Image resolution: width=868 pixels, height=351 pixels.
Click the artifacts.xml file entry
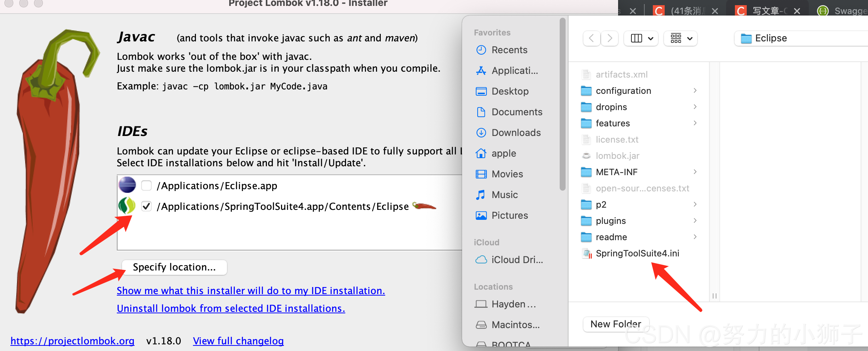click(621, 74)
